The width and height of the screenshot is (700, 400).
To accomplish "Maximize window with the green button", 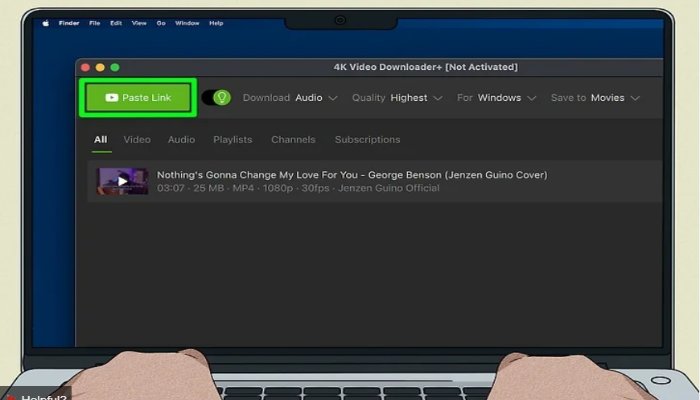I will pos(115,67).
